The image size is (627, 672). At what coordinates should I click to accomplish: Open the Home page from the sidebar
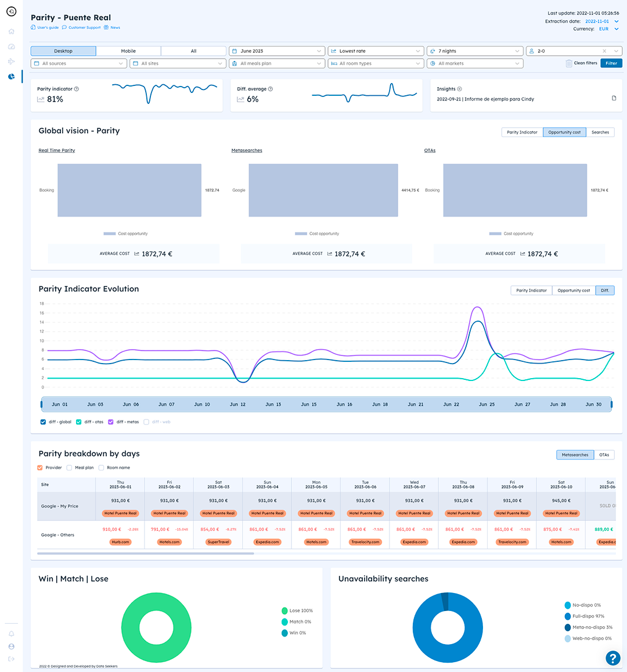[12, 31]
